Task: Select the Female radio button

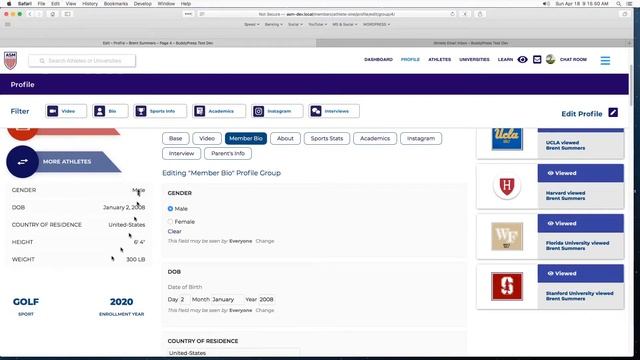Action: click(170, 222)
